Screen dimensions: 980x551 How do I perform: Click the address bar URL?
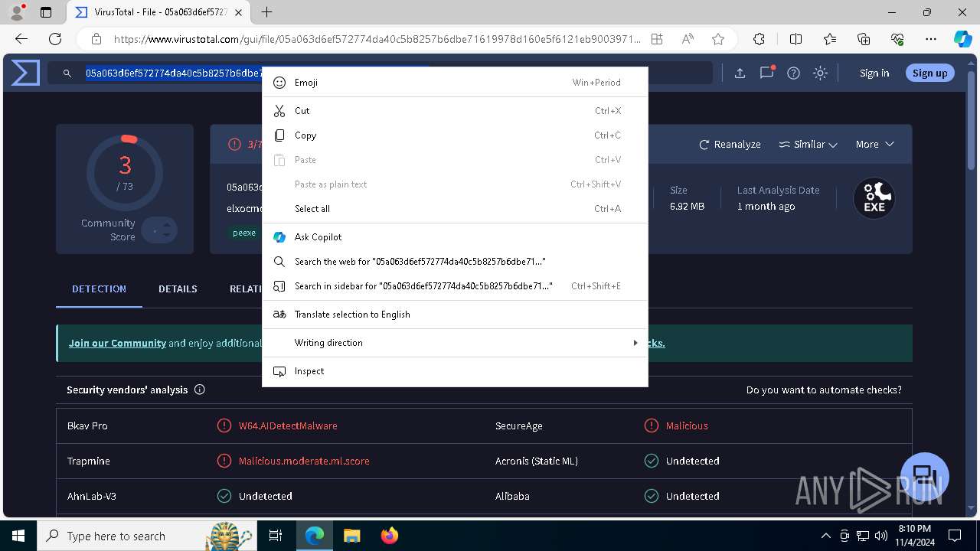pyautogui.click(x=377, y=39)
